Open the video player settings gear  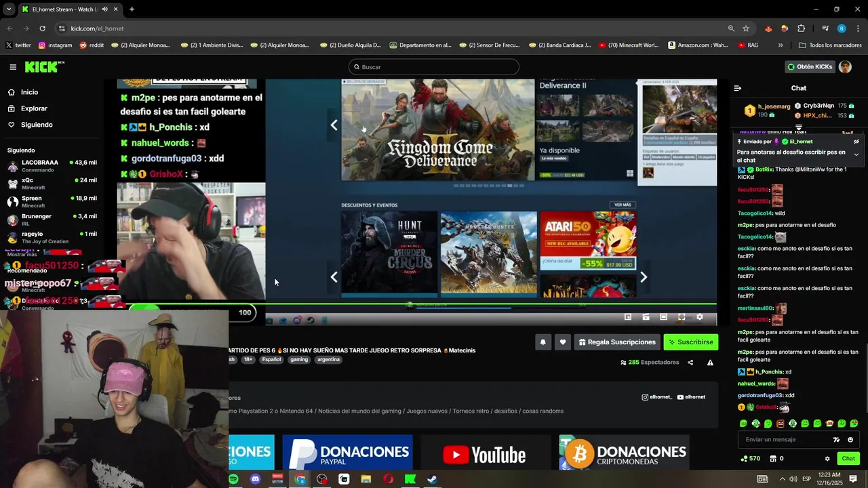click(700, 317)
